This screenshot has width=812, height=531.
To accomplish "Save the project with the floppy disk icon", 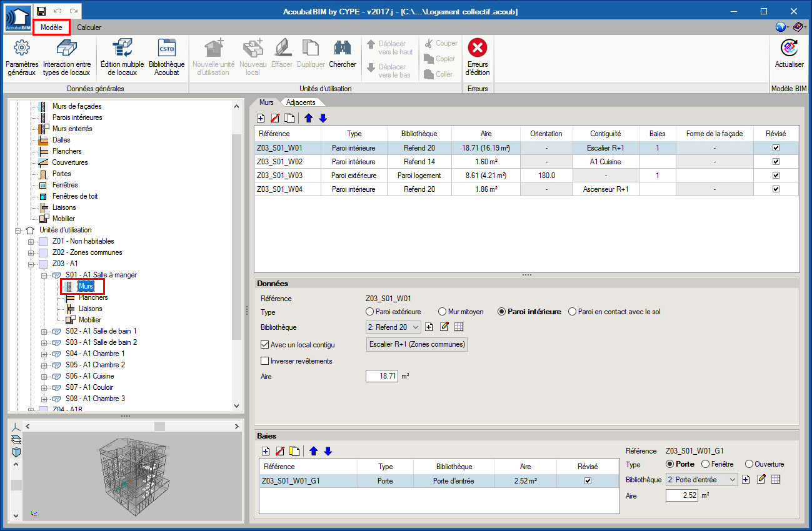I will [x=41, y=11].
